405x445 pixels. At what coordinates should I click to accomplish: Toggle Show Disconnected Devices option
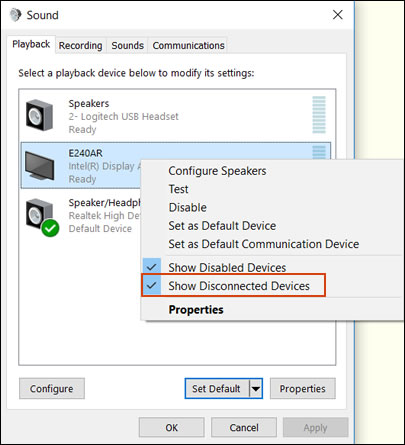[233, 286]
